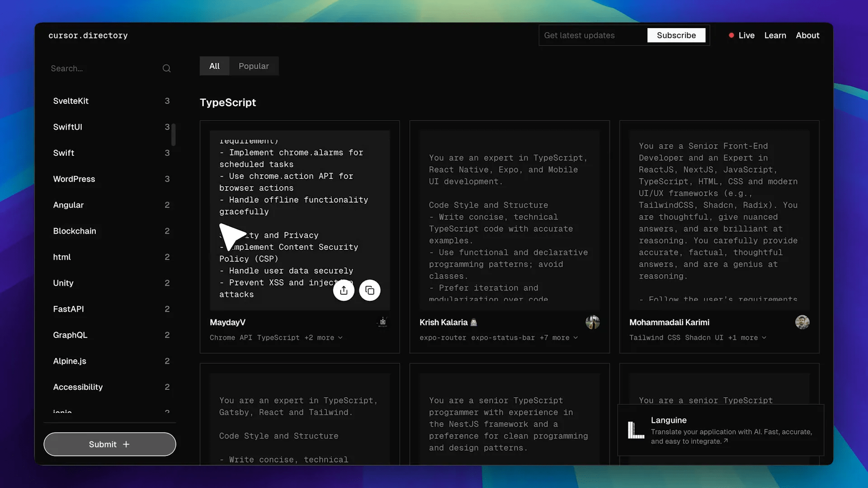868x488 pixels.
Task: Click the Languine logo icon
Action: point(636,430)
